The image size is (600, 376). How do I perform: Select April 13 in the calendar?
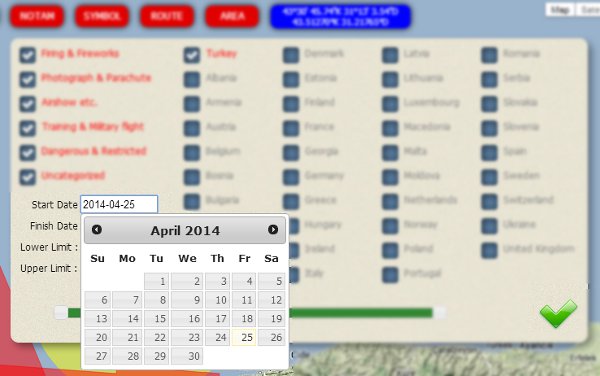[98, 319]
